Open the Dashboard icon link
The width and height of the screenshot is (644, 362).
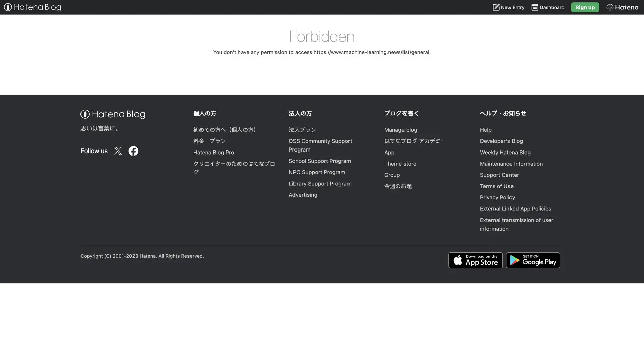535,7
